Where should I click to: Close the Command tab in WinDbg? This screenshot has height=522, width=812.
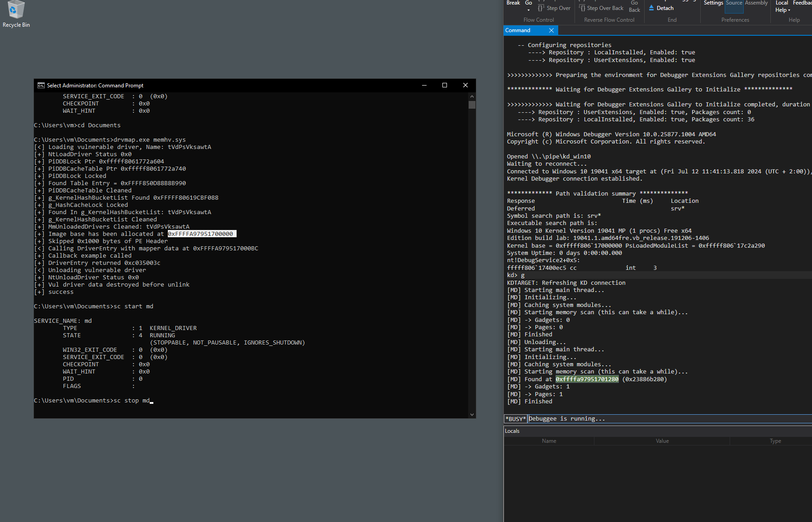tap(551, 30)
